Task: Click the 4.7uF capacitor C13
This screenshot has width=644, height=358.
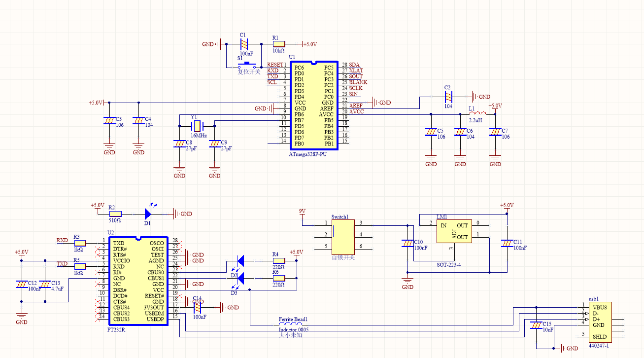Action: point(45,285)
